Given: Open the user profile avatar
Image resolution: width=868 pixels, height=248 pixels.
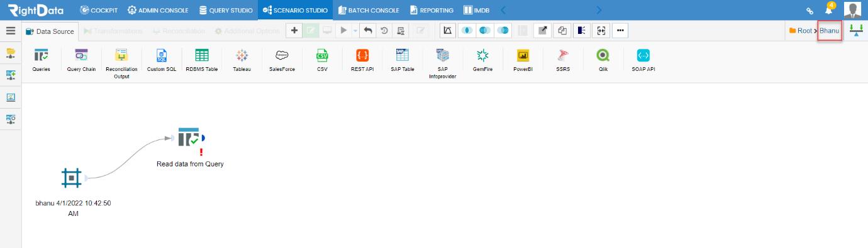Looking at the screenshot, I should tap(852, 10).
